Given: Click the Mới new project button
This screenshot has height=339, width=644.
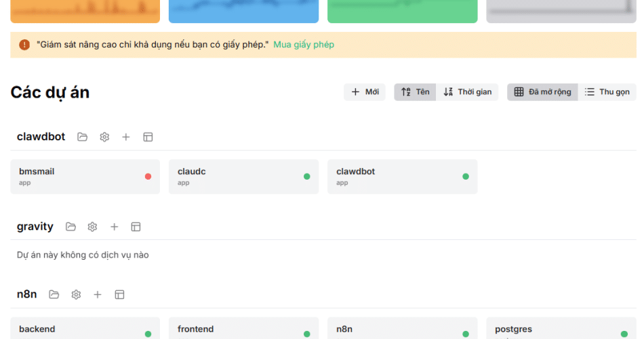Looking at the screenshot, I should pyautogui.click(x=365, y=92).
